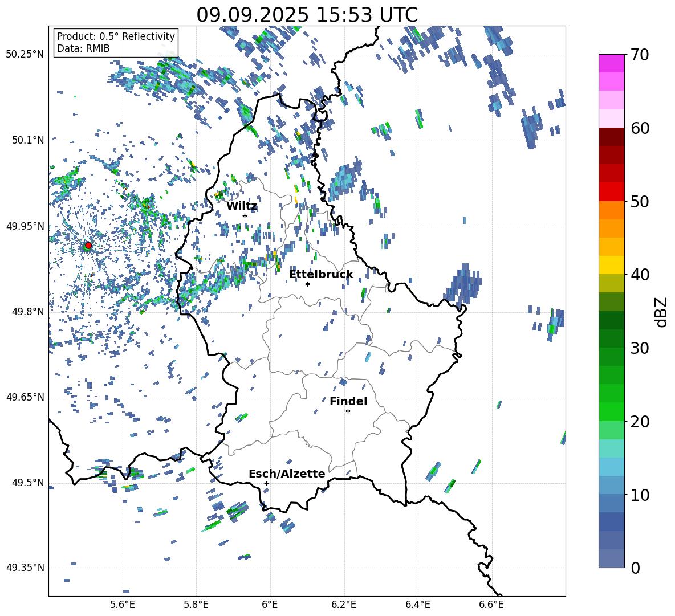Click the Ettelbruck city label

pyautogui.click(x=321, y=275)
